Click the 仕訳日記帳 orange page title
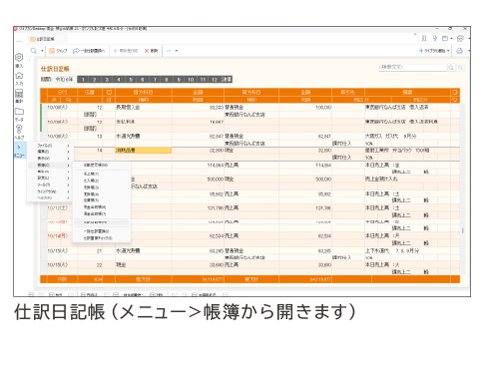490x368 pixels. pos(55,69)
